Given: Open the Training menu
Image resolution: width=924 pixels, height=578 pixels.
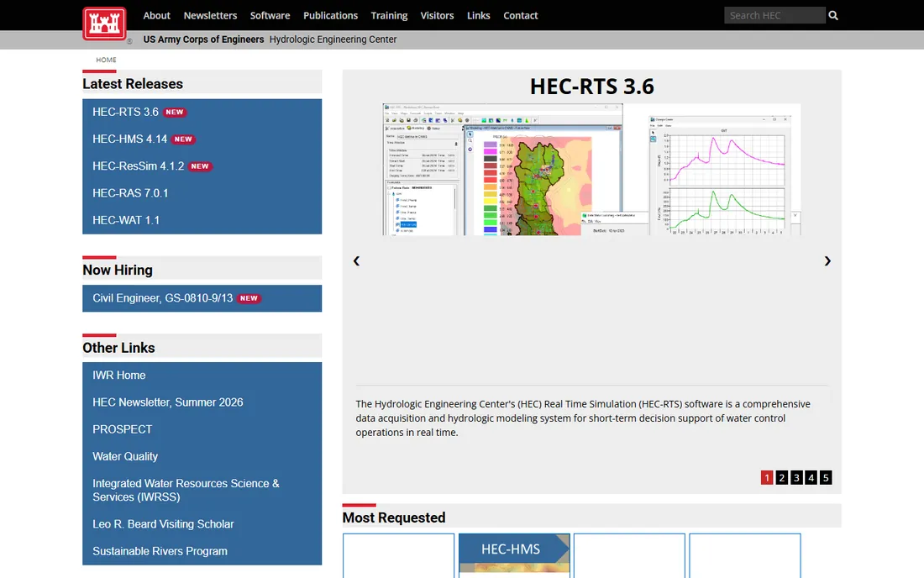Looking at the screenshot, I should 389,15.
